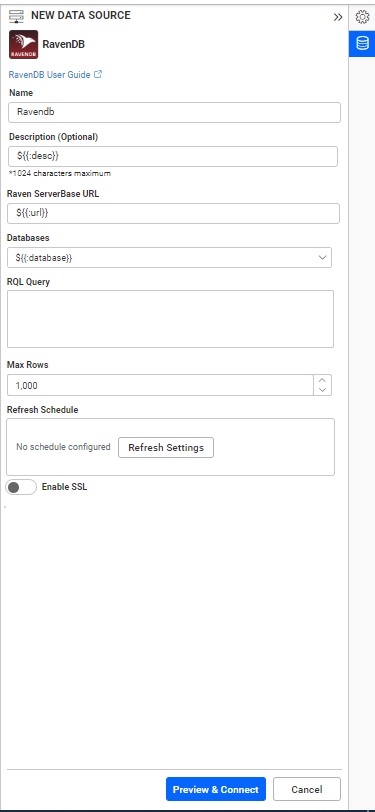Click the New Data Source header icon
The width and height of the screenshot is (375, 812).
[x=17, y=16]
